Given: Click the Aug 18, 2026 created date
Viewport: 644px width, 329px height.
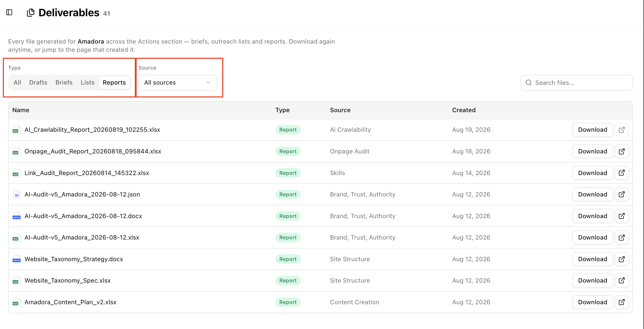Looking at the screenshot, I should [471, 151].
